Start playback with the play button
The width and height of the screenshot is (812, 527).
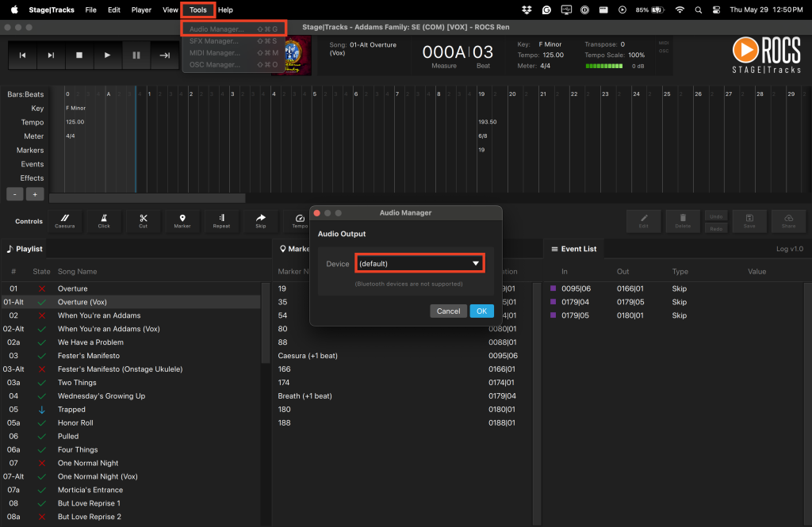click(x=107, y=55)
